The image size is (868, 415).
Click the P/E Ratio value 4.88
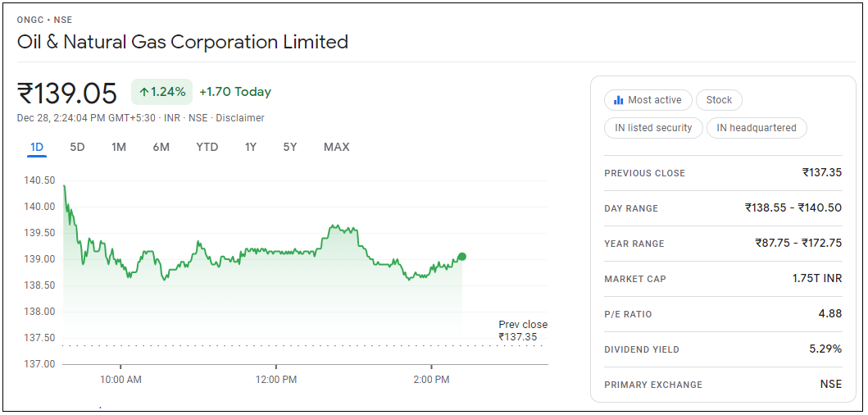(830, 314)
